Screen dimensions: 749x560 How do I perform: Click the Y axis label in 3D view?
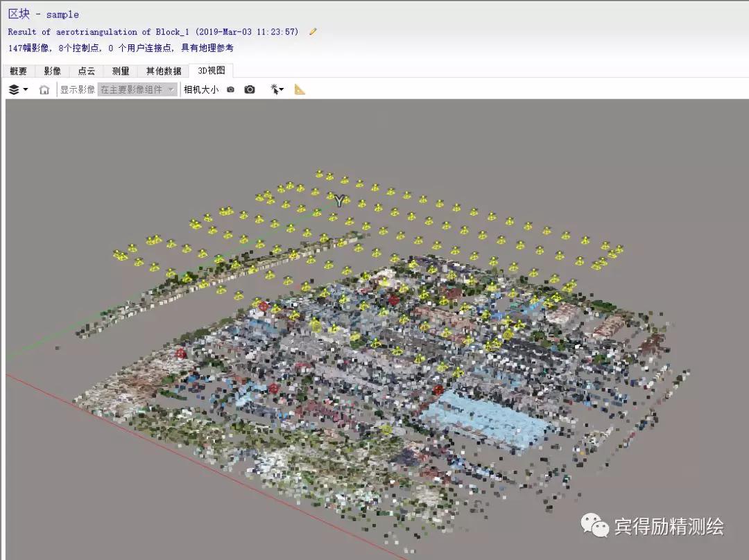click(x=339, y=201)
